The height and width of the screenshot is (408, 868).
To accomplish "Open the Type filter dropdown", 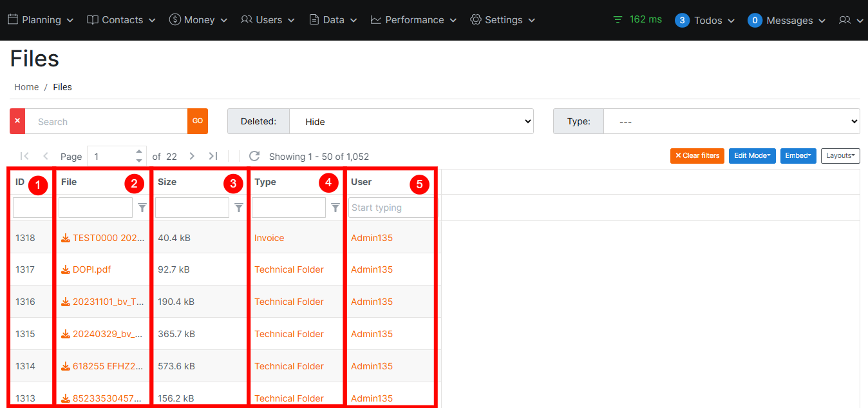I will (x=731, y=121).
